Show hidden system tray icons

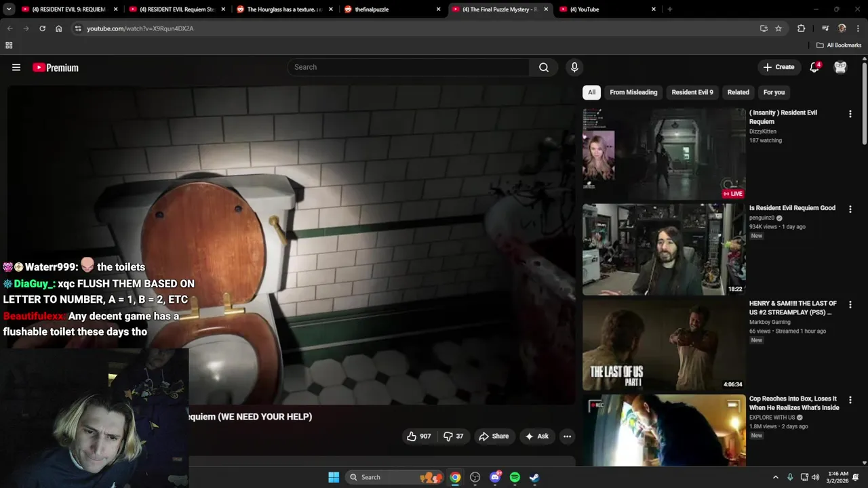tap(776, 477)
